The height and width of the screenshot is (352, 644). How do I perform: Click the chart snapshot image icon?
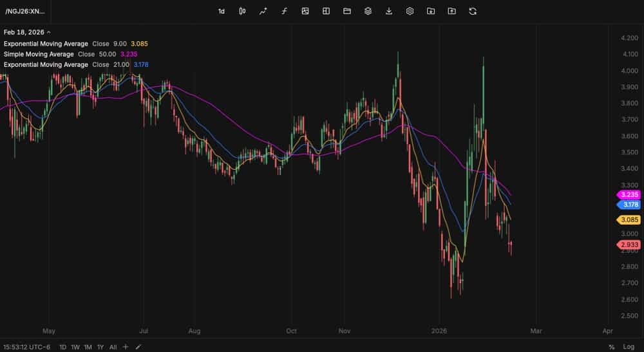305,11
